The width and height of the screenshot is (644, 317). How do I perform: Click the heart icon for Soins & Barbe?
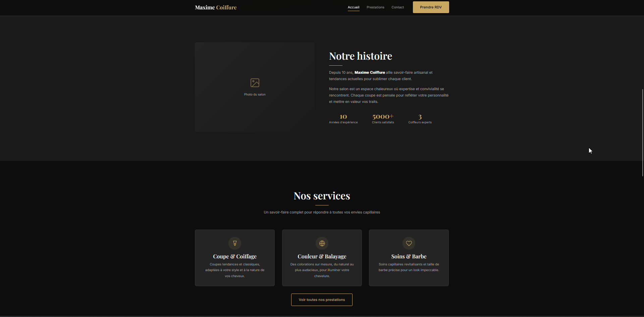pyautogui.click(x=409, y=243)
